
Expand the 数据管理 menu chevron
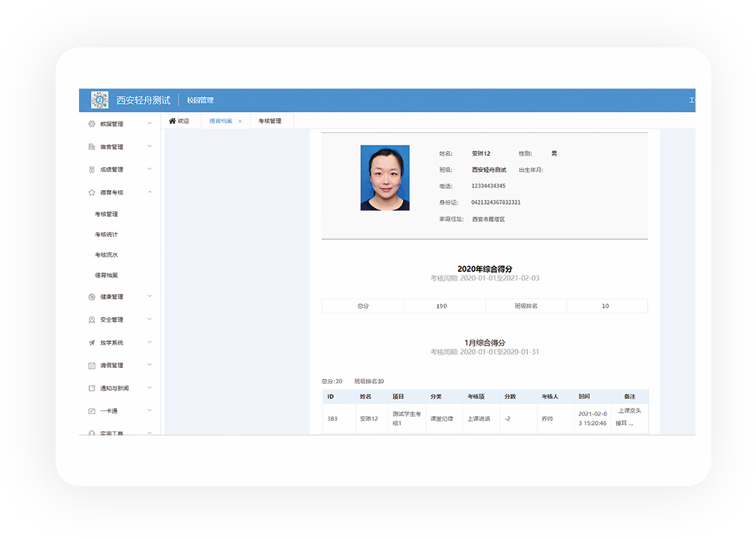click(x=150, y=124)
